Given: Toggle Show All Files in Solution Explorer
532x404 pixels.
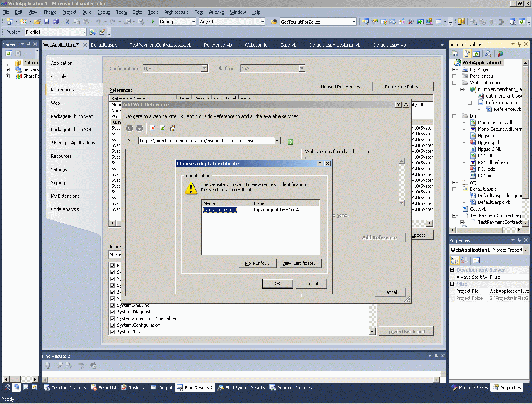Looking at the screenshot, I should click(x=467, y=54).
